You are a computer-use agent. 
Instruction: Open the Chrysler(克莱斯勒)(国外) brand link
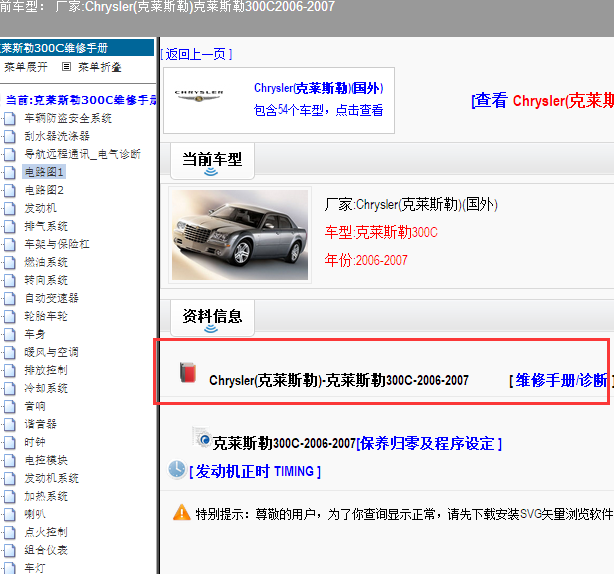[x=318, y=88]
